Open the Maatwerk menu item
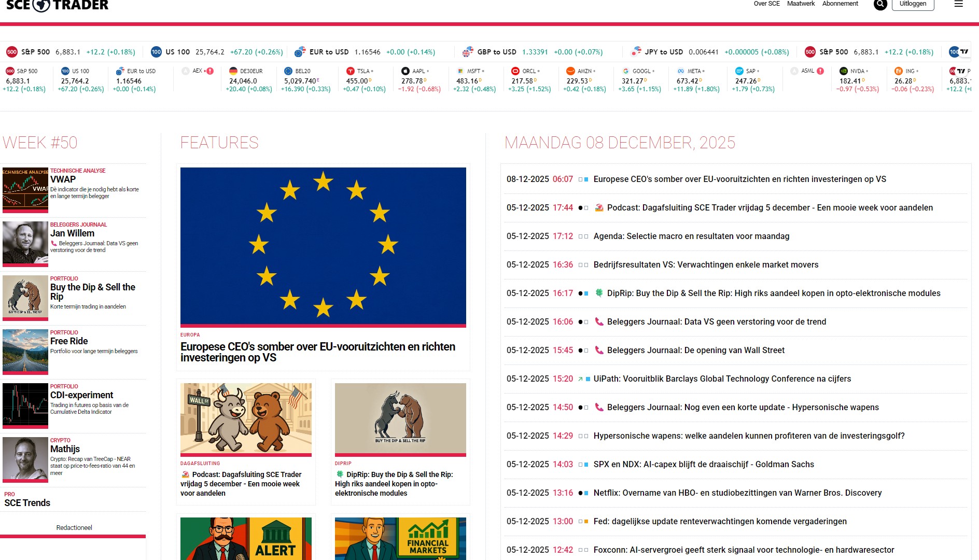 [801, 4]
